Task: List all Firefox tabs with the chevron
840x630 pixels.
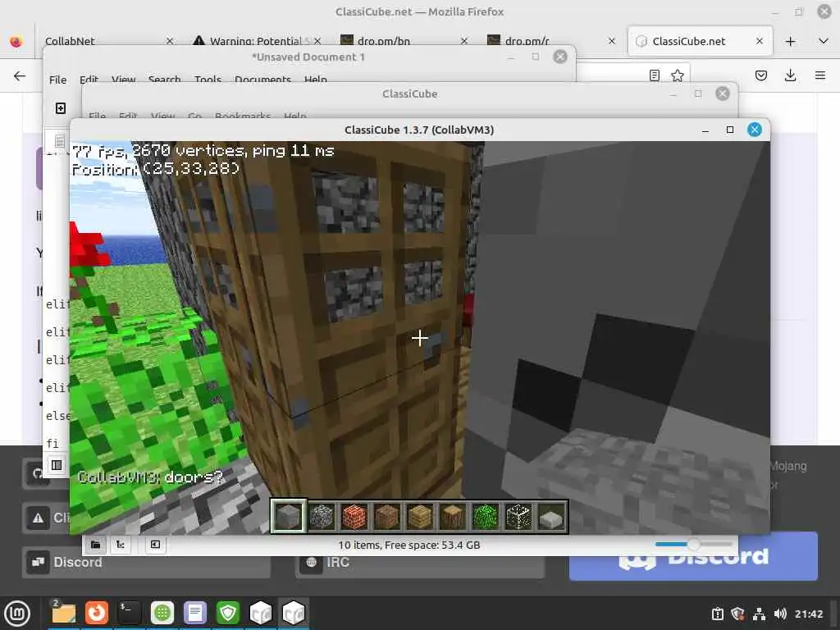Action: [x=824, y=41]
